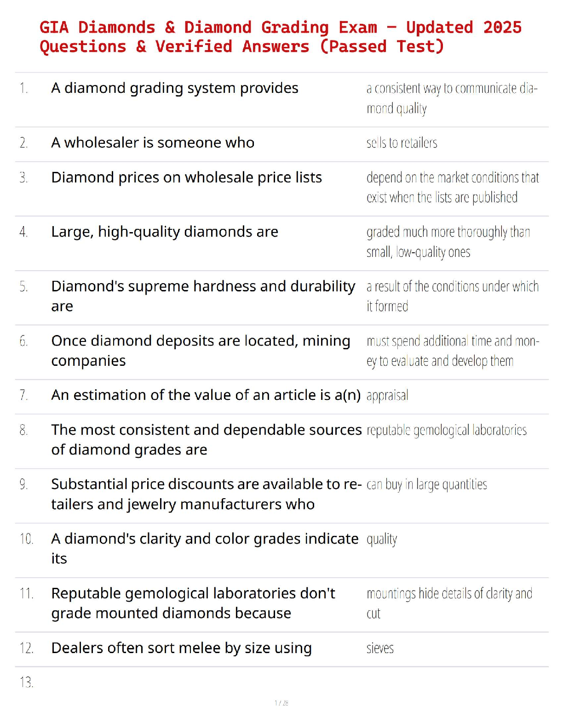Image resolution: width=563 pixels, height=728 pixels.
Task: Click question 6 about diamond deposits
Action: click(201, 351)
